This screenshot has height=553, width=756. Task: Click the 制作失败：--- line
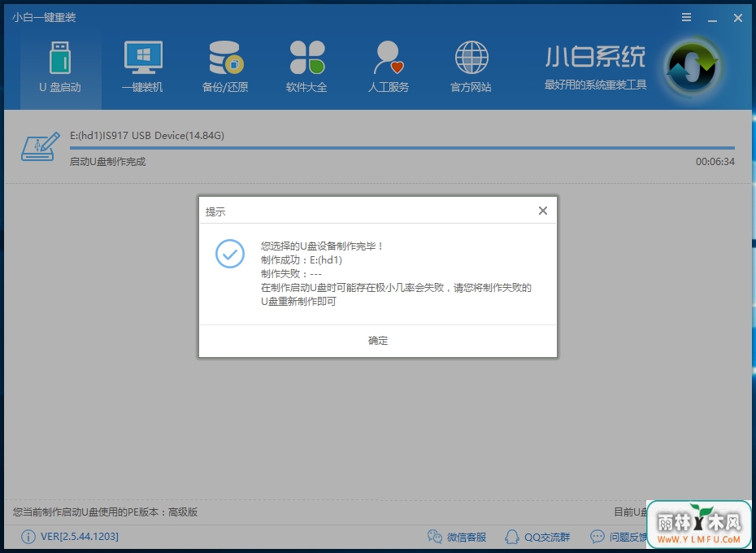pyautogui.click(x=291, y=274)
